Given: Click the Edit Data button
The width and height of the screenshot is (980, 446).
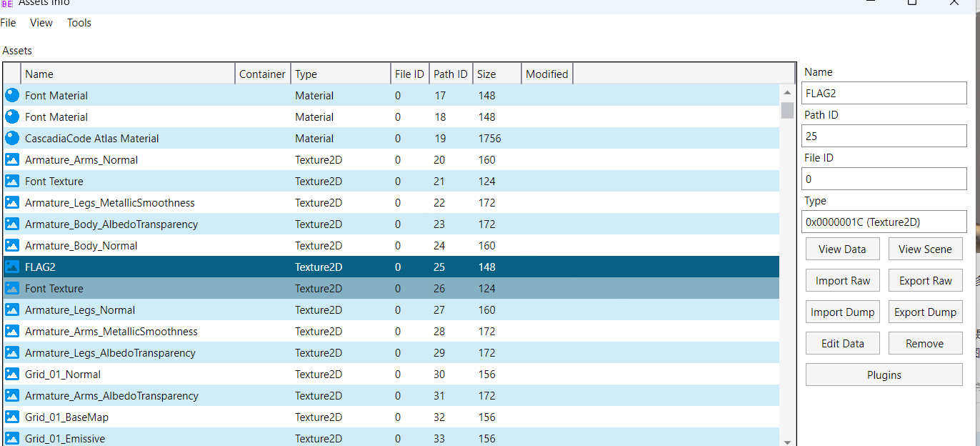Looking at the screenshot, I should 843,343.
